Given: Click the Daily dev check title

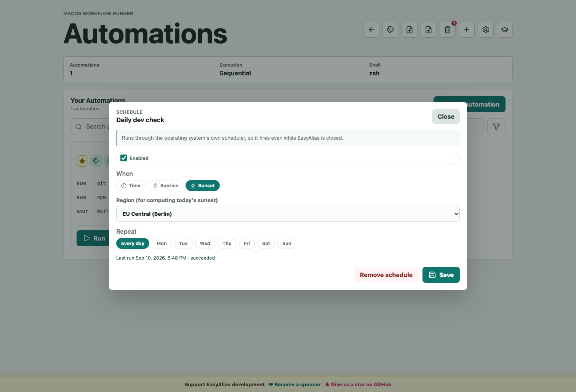Looking at the screenshot, I should tap(140, 120).
